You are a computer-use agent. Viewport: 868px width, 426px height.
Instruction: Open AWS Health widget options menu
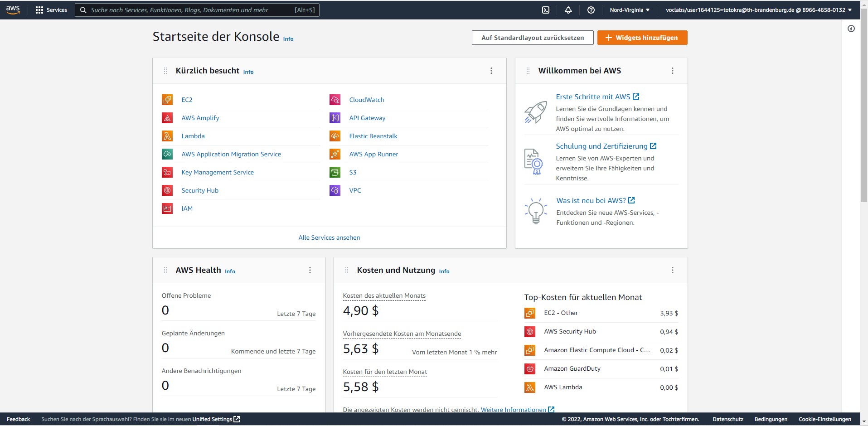[310, 270]
